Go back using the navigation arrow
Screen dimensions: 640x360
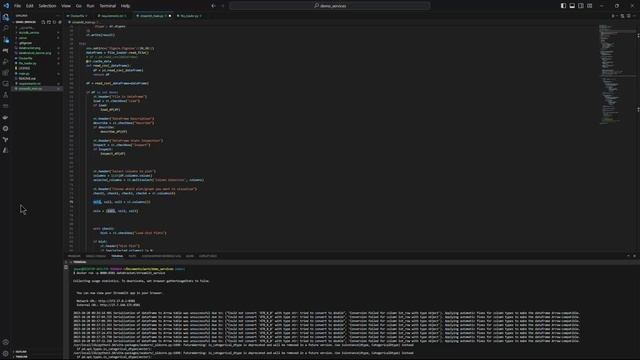[x=213, y=6]
